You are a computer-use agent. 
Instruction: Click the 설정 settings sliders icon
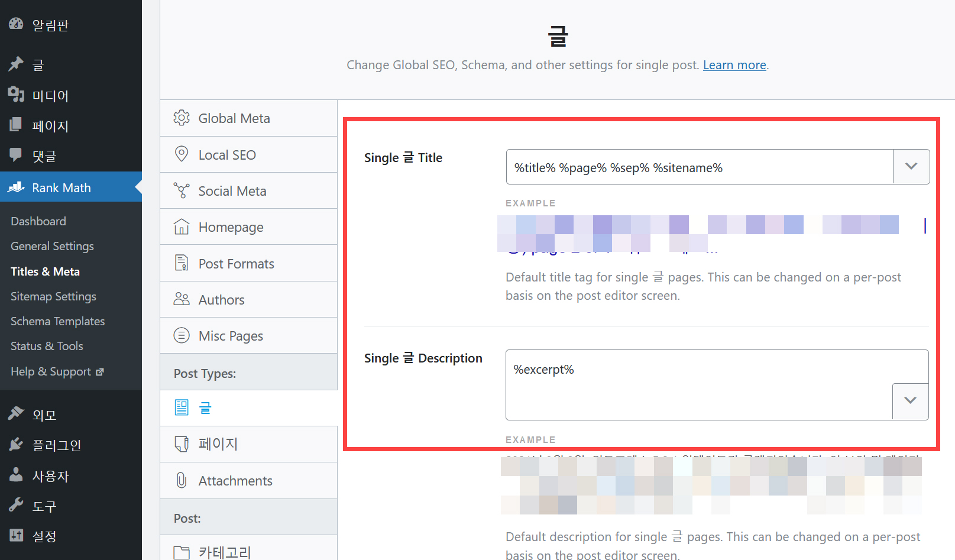pos(16,535)
